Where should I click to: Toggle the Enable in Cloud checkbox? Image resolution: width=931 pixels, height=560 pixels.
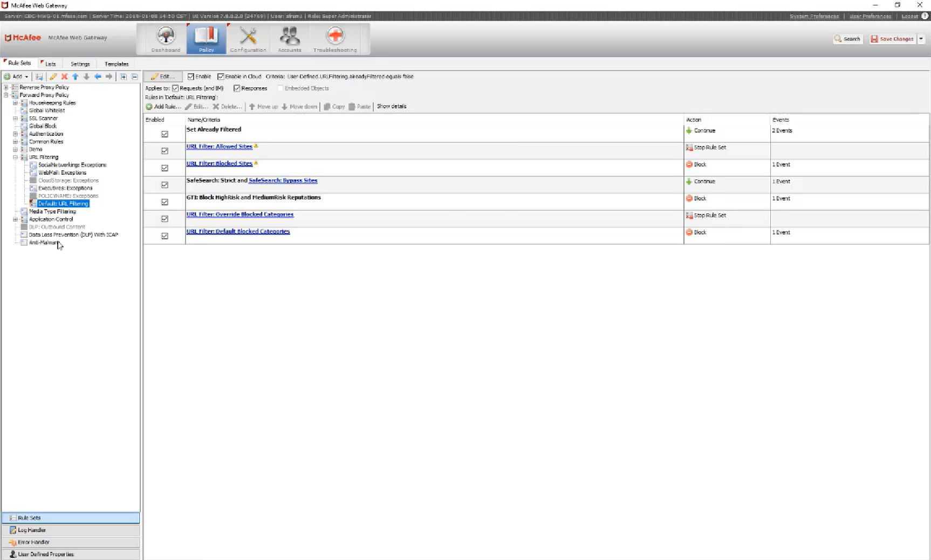[221, 77]
